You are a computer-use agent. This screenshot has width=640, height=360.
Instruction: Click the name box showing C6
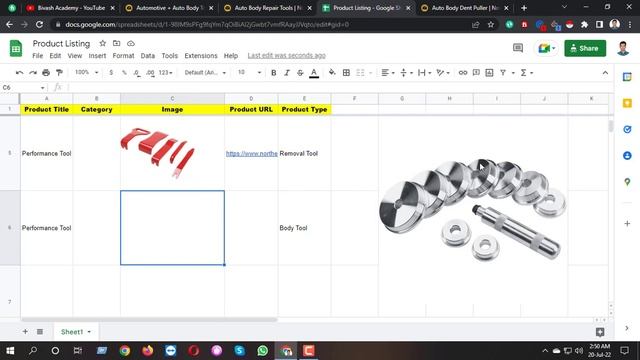click(24, 87)
